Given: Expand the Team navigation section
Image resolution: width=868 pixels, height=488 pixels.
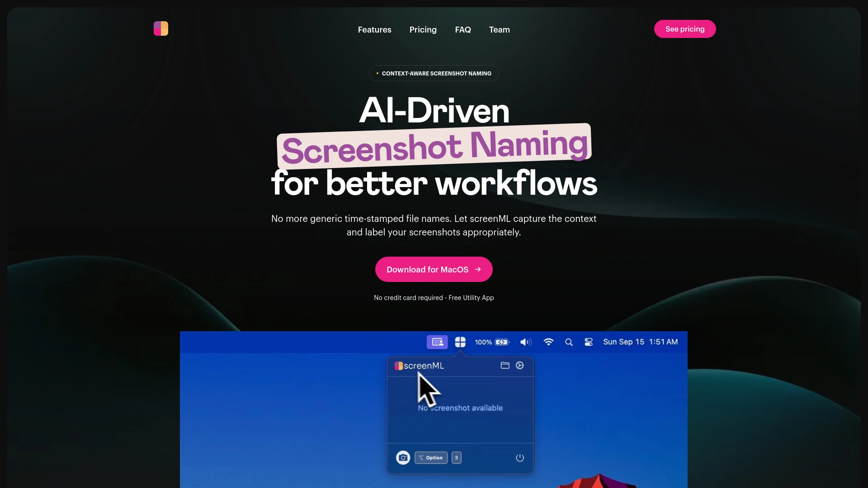Looking at the screenshot, I should click(x=499, y=28).
